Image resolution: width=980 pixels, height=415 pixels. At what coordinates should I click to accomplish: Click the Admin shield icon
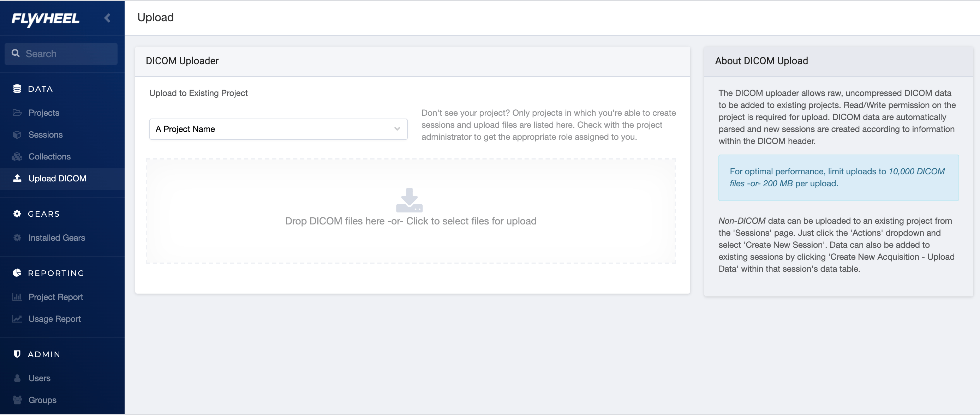17,354
